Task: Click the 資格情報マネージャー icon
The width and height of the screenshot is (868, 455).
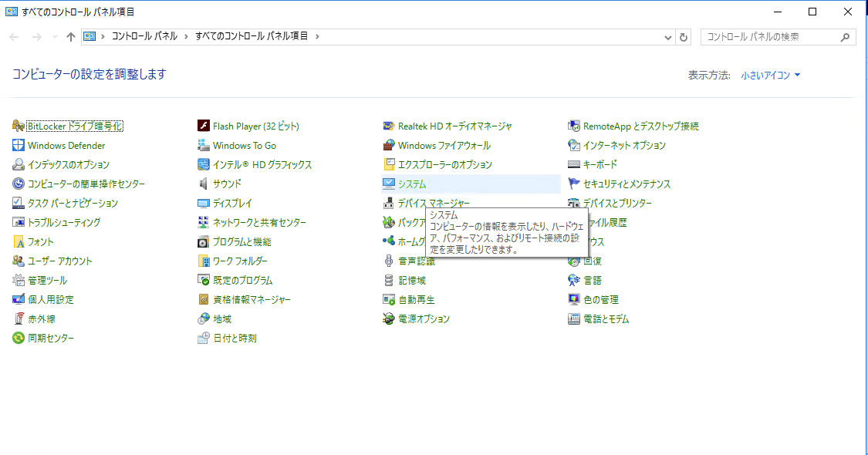Action: click(x=204, y=299)
